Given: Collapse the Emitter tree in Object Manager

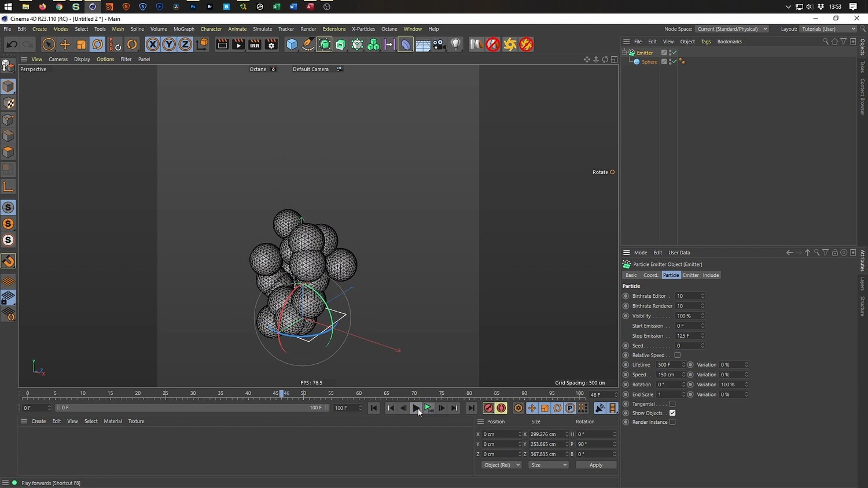Looking at the screenshot, I should [x=625, y=53].
